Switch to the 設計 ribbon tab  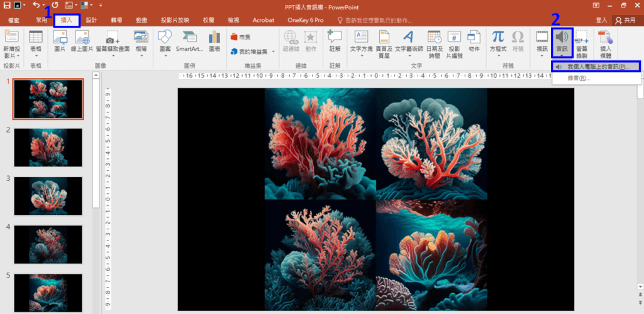(x=91, y=20)
